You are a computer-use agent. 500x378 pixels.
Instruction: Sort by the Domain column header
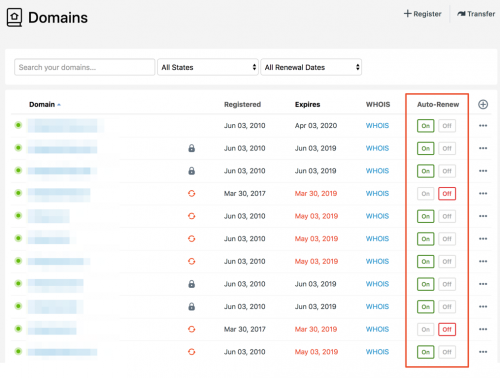click(45, 104)
